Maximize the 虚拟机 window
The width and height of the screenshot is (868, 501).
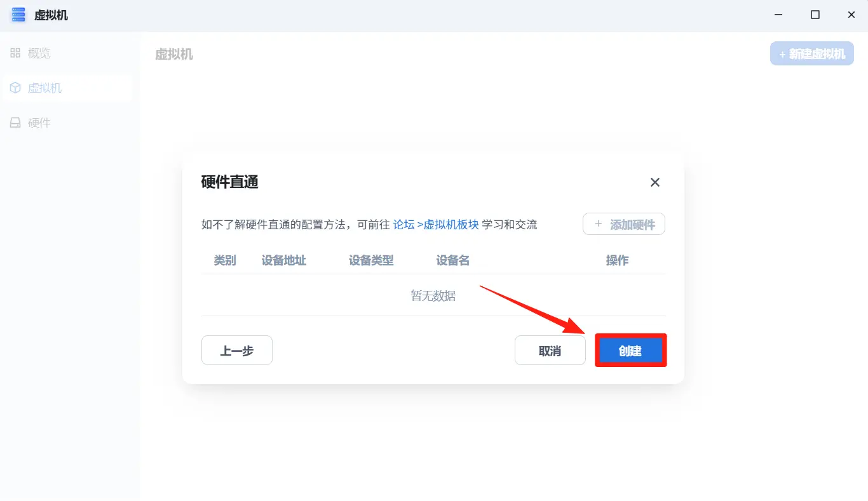(x=815, y=15)
